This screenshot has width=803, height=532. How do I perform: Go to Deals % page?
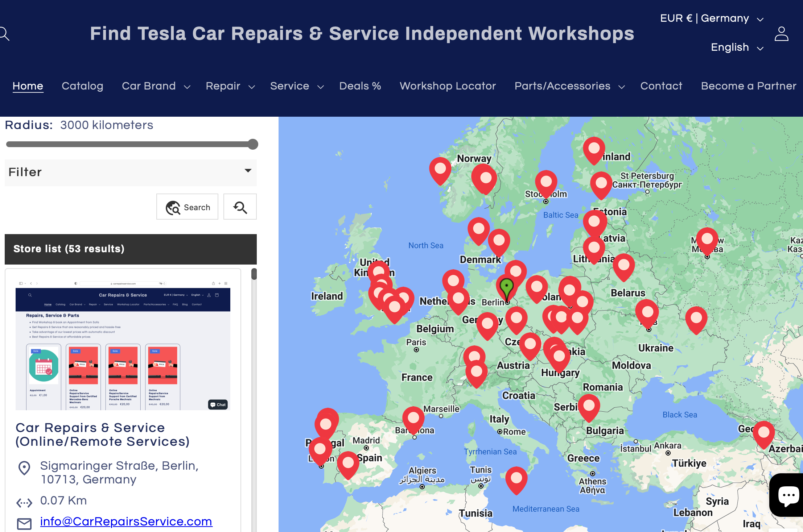(360, 86)
